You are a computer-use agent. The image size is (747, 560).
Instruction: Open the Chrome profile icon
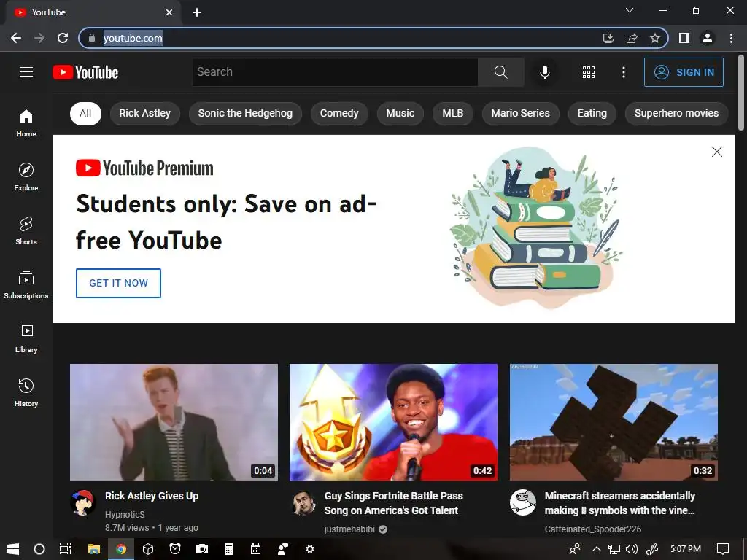(708, 38)
